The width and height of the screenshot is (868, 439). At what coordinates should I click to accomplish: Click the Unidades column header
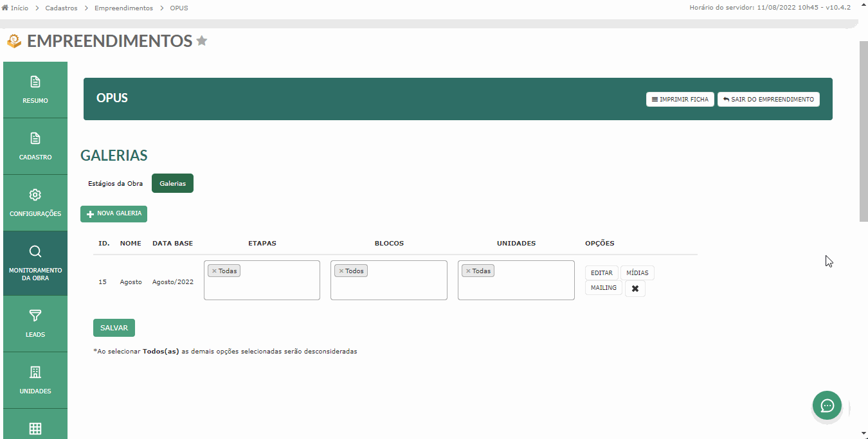[516, 244]
